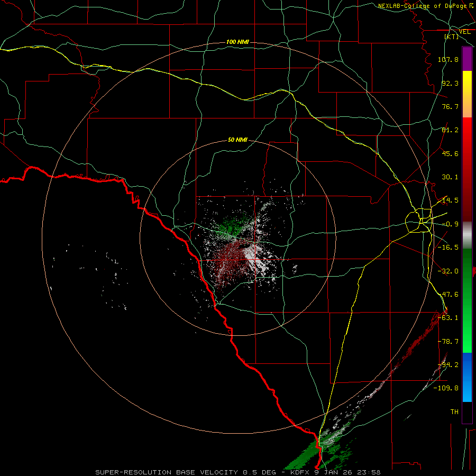Click the NEXLAB-College of DuPage credit text
The height and width of the screenshot is (476, 476).
click(x=422, y=6)
